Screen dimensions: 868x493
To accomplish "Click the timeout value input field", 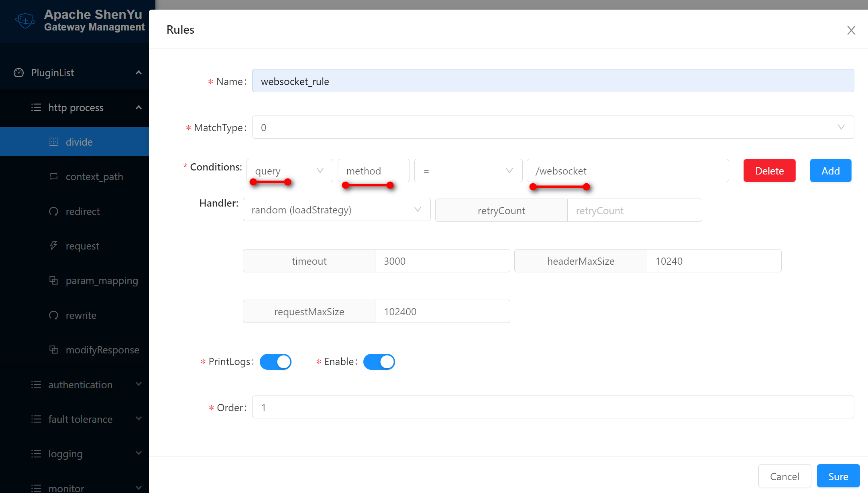I will pyautogui.click(x=442, y=261).
